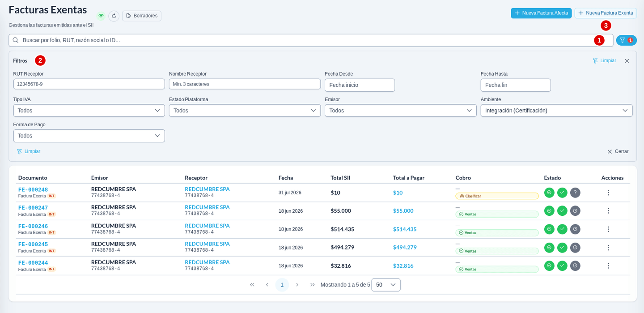Open actions menu for FE-000248

pos(608,193)
